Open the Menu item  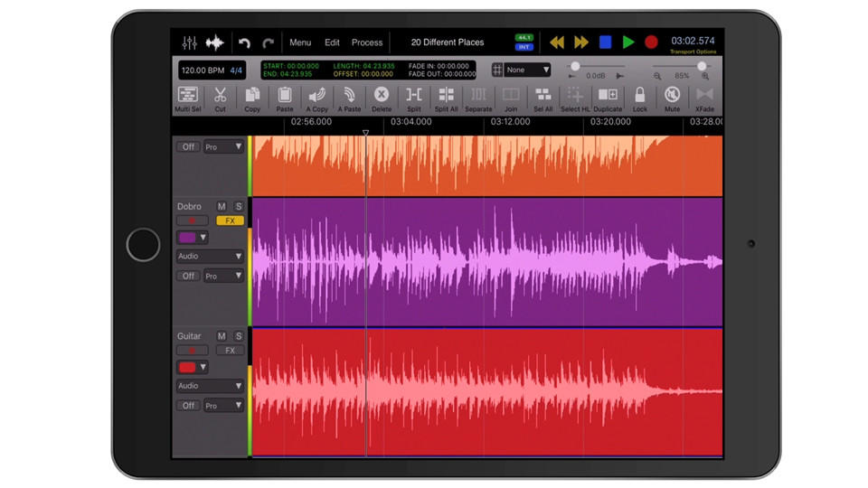300,42
